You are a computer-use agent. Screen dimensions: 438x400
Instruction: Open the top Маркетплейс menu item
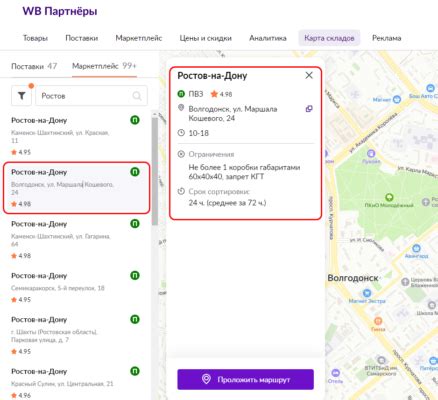(x=139, y=38)
